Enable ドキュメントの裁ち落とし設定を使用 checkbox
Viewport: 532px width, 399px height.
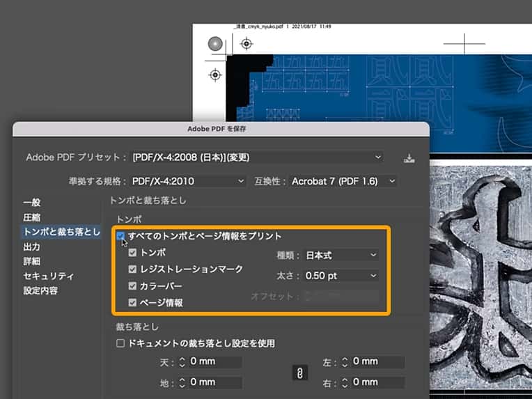120,343
